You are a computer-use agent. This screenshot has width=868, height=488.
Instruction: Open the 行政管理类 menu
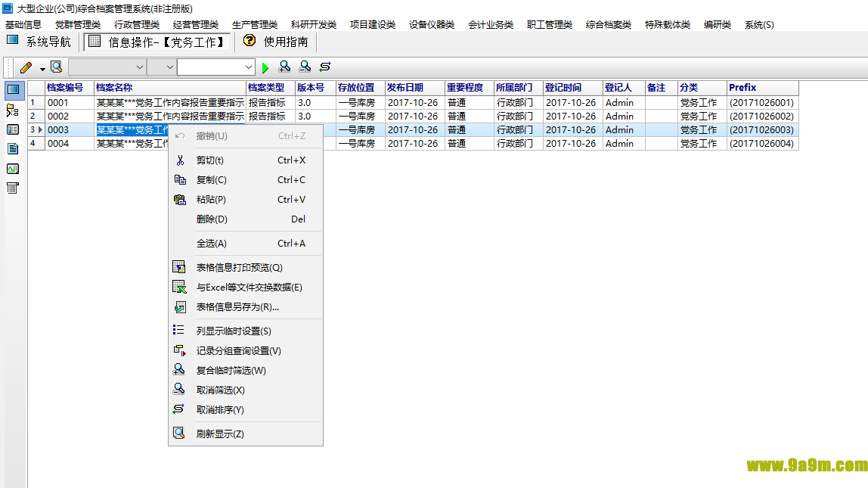click(x=137, y=25)
